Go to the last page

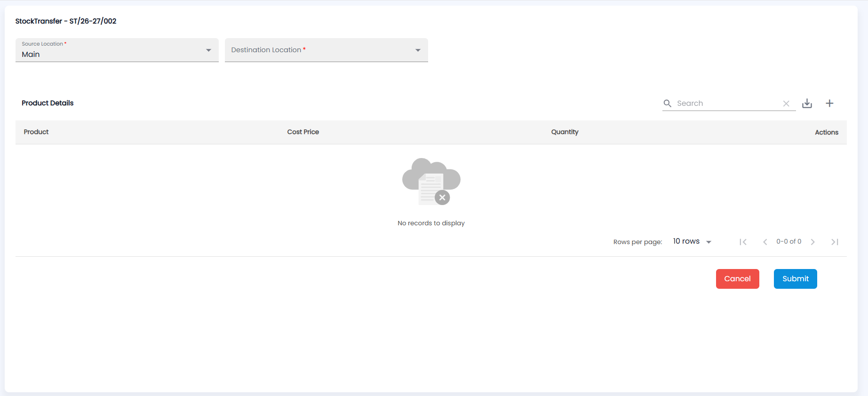click(x=835, y=242)
